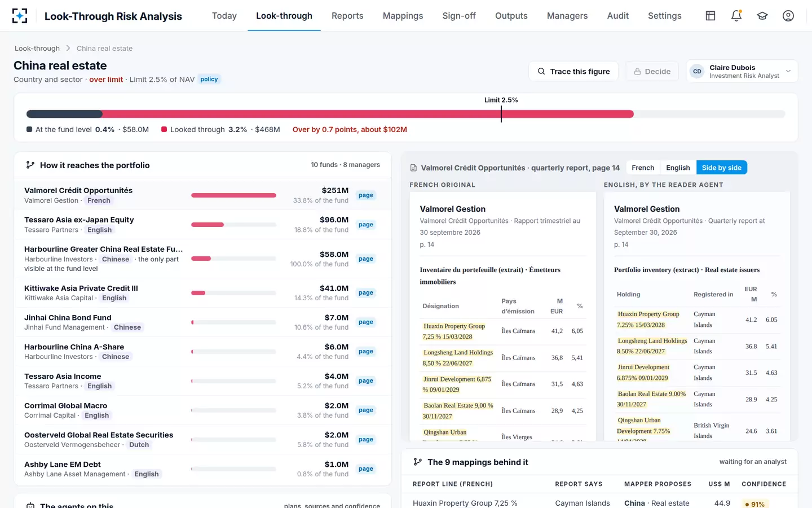This screenshot has height=508, width=812.
Task: Click the branch icon beside The 9 mappings behind it
Action: (x=418, y=462)
